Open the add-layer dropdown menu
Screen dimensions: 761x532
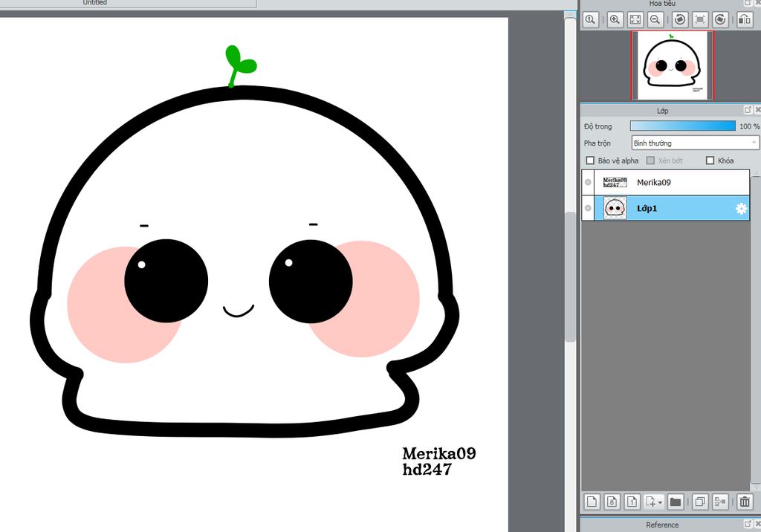[654, 502]
